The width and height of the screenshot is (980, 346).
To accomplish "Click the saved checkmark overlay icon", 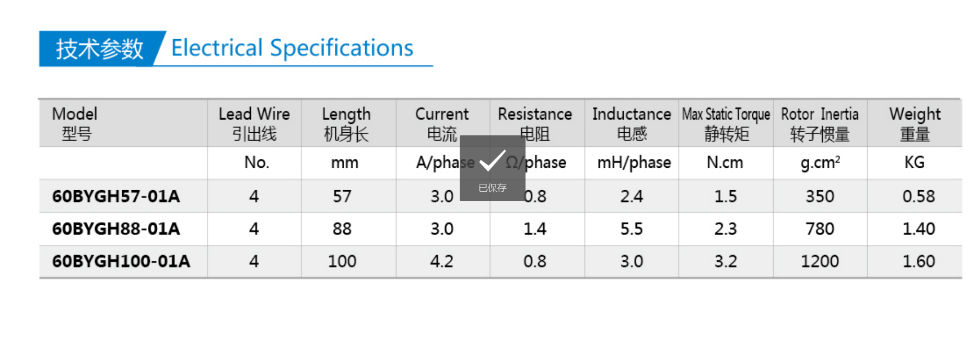I will [x=492, y=160].
